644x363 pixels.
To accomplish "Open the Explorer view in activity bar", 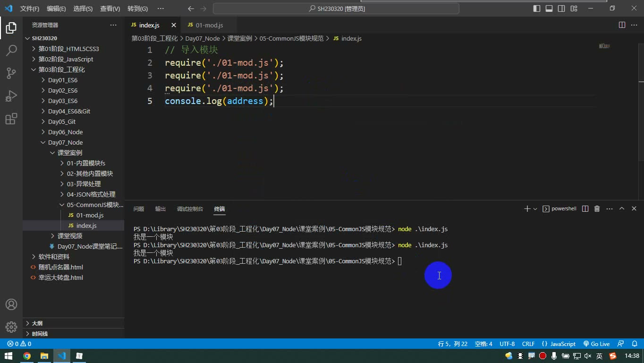I will tap(11, 28).
